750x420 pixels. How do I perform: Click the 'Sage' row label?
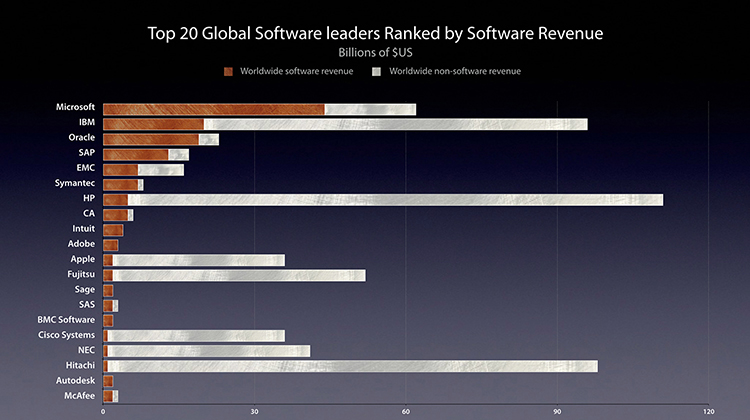pos(85,289)
